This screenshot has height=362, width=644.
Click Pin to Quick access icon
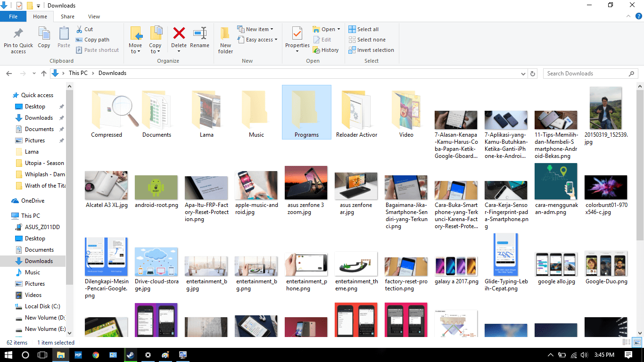pyautogui.click(x=18, y=40)
